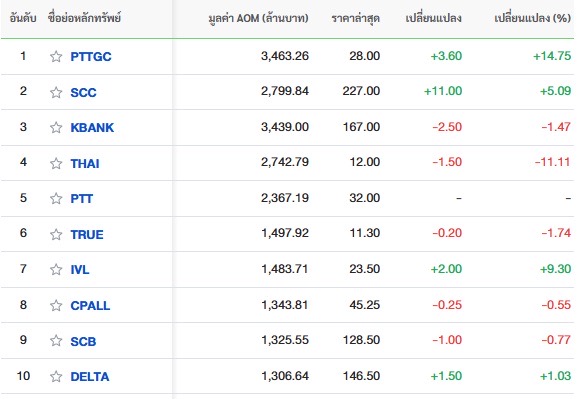Toggle the favorite star next to SCC

click(x=56, y=92)
